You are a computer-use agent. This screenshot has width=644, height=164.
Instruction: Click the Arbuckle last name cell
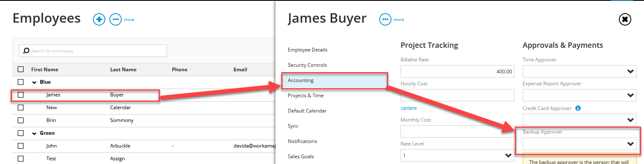coord(120,146)
